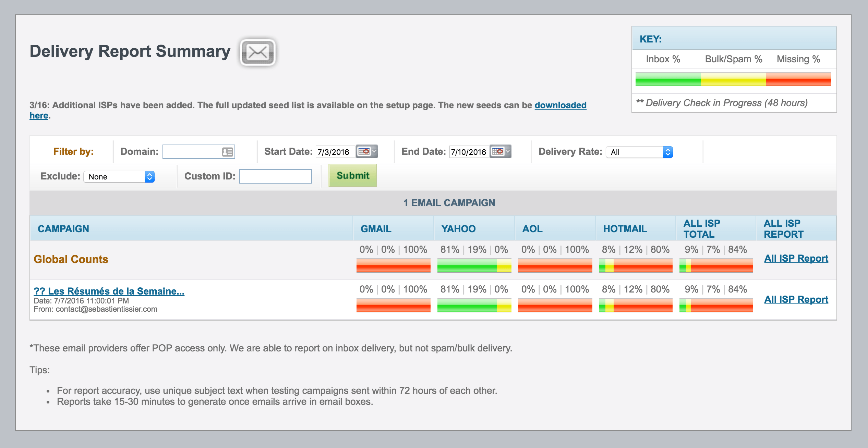Click the CAMPAIGN column header
Viewport: 868px width, 448px height.
pyautogui.click(x=63, y=229)
